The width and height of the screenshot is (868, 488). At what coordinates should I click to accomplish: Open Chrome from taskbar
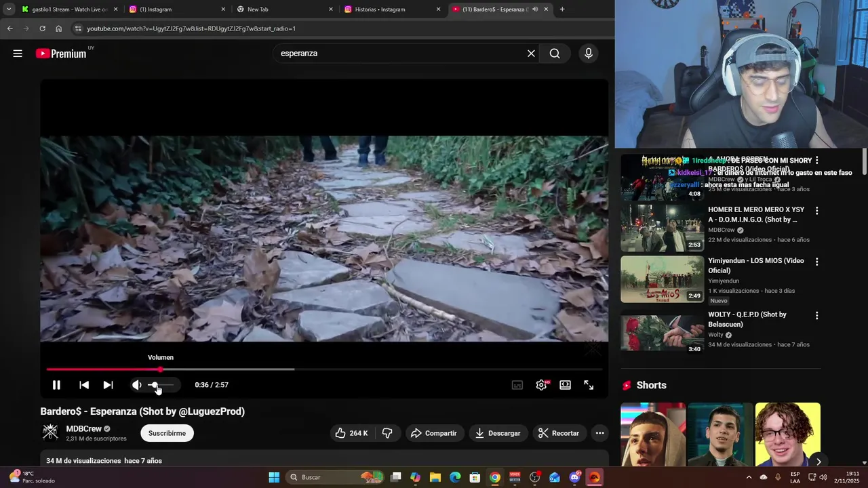click(x=495, y=477)
